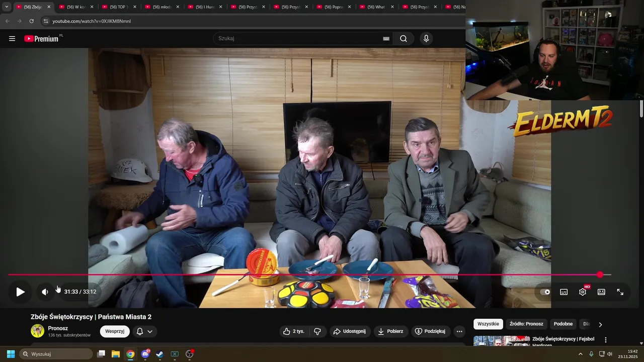644x362 pixels.
Task: Open File Explorer from taskbar
Action: click(116, 354)
